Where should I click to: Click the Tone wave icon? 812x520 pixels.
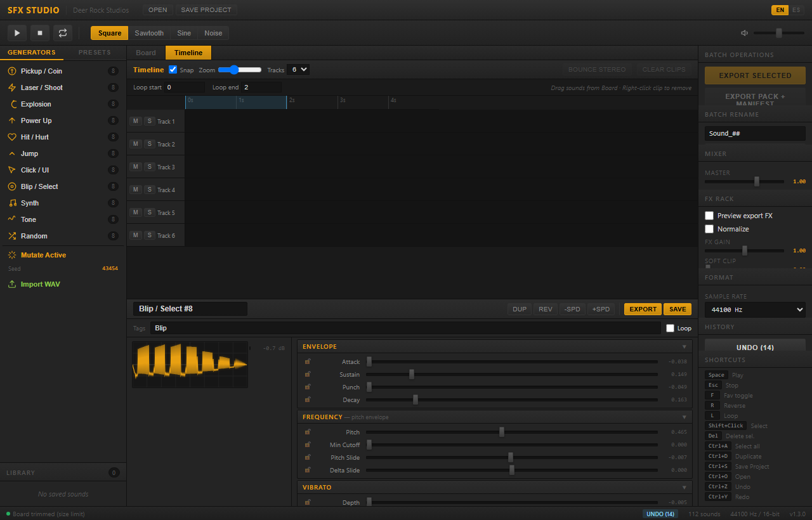coord(12,219)
